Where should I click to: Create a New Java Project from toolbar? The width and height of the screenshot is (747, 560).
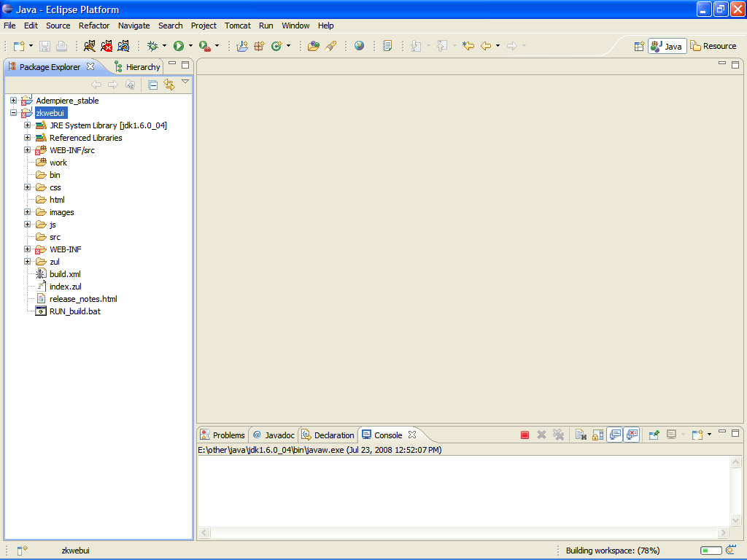click(242, 46)
